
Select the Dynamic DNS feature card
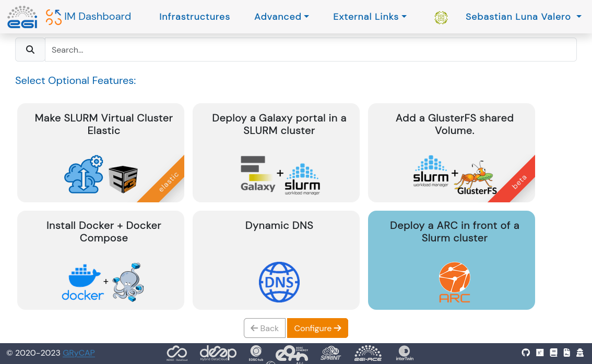pos(276,260)
